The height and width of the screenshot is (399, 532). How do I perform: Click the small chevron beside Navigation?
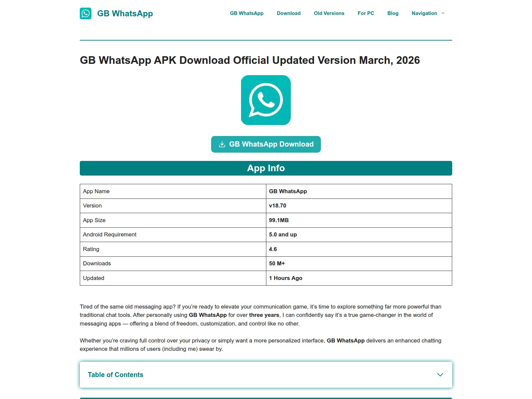pos(443,13)
